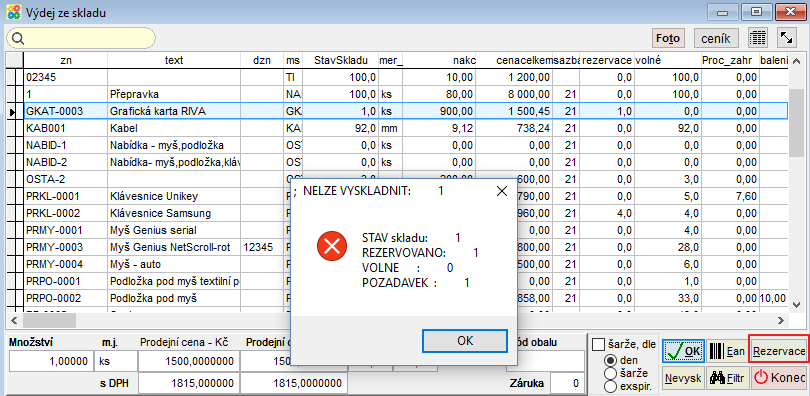Click Konec power icon button
This screenshot has width=810, height=396.
[x=779, y=378]
